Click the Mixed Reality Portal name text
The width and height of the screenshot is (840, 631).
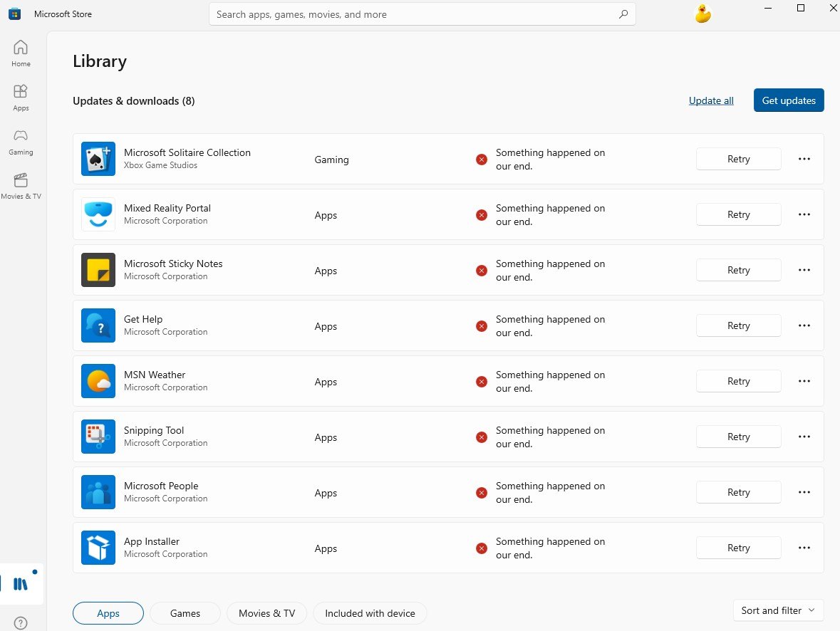167,208
